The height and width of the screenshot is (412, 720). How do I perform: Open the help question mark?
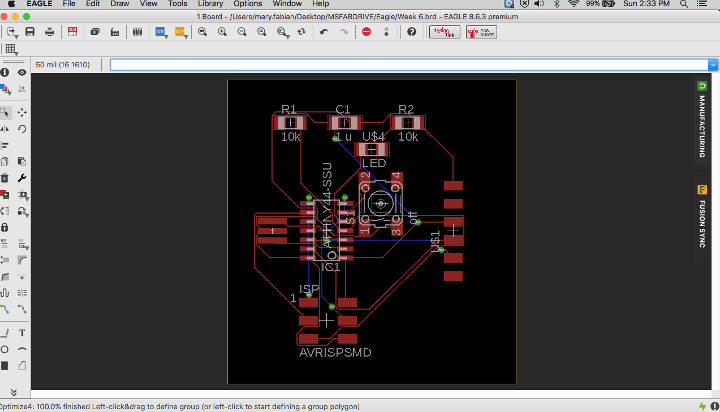[x=411, y=32]
